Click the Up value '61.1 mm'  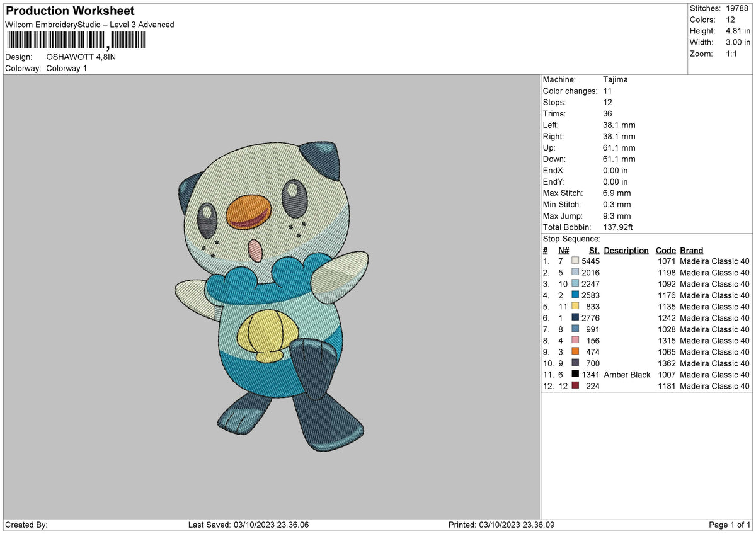pos(619,147)
